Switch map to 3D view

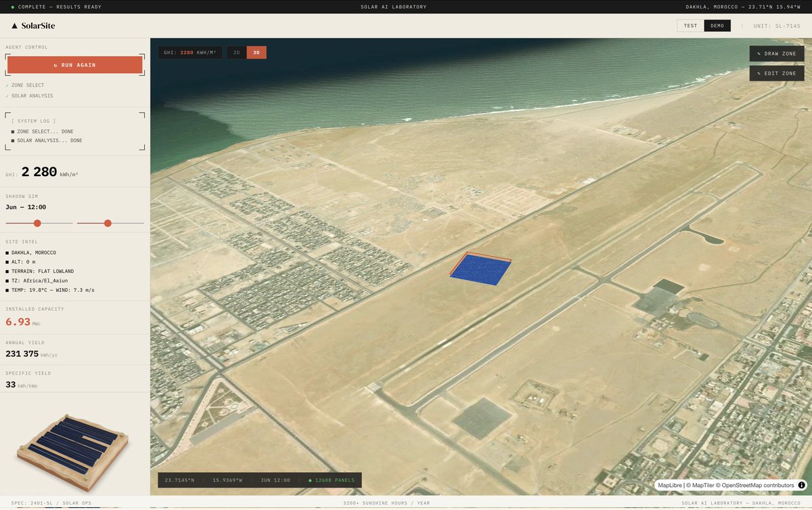256,52
